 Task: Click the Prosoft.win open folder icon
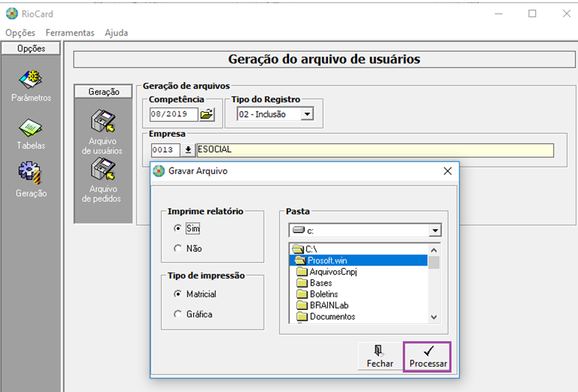coord(301,261)
